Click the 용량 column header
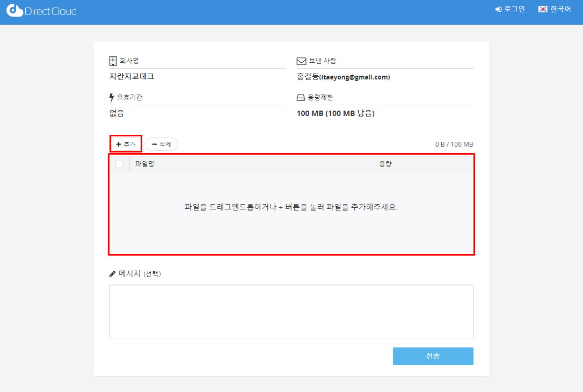This screenshot has height=392, width=583. coord(385,164)
